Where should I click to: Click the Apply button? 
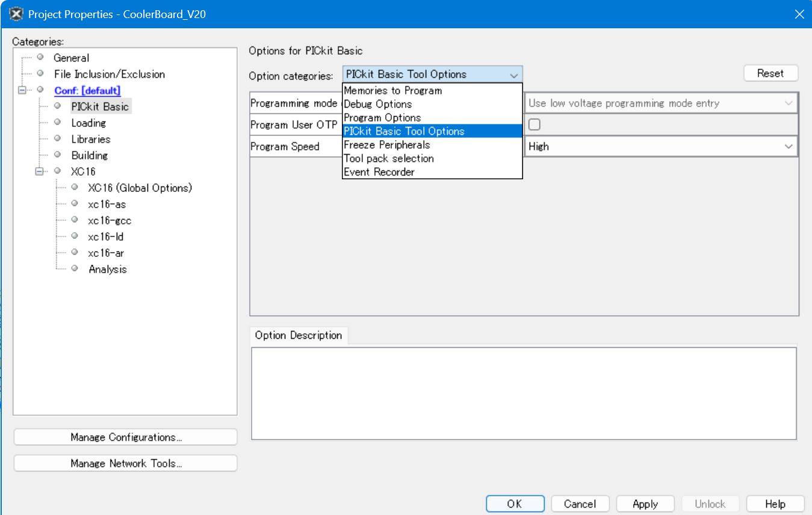tap(645, 504)
